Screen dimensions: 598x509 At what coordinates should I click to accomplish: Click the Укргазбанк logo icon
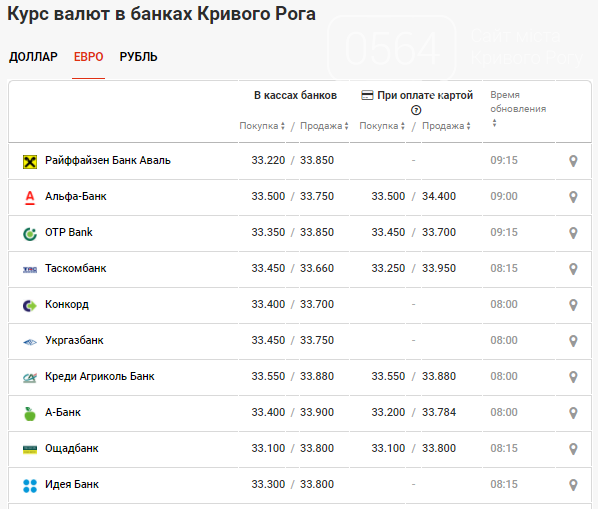coord(30,342)
